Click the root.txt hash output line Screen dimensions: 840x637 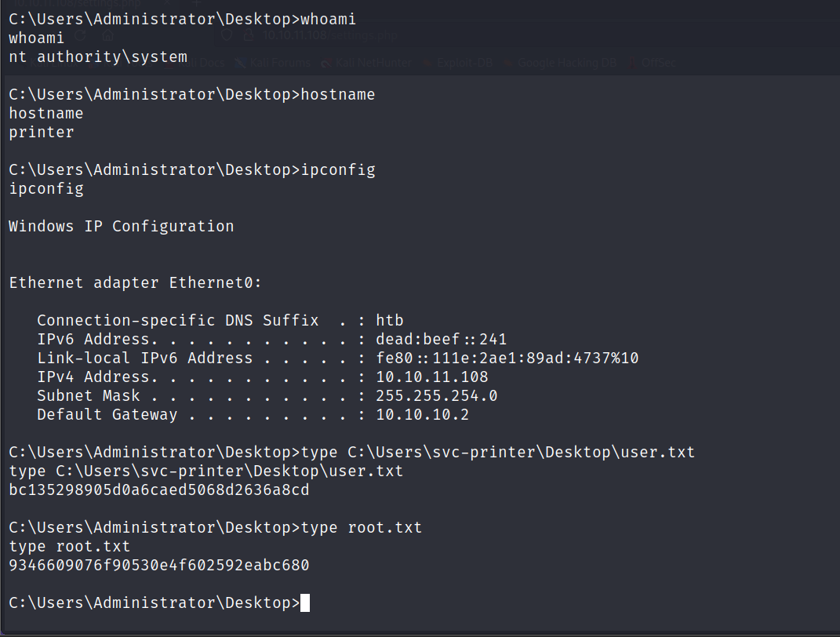(x=159, y=566)
